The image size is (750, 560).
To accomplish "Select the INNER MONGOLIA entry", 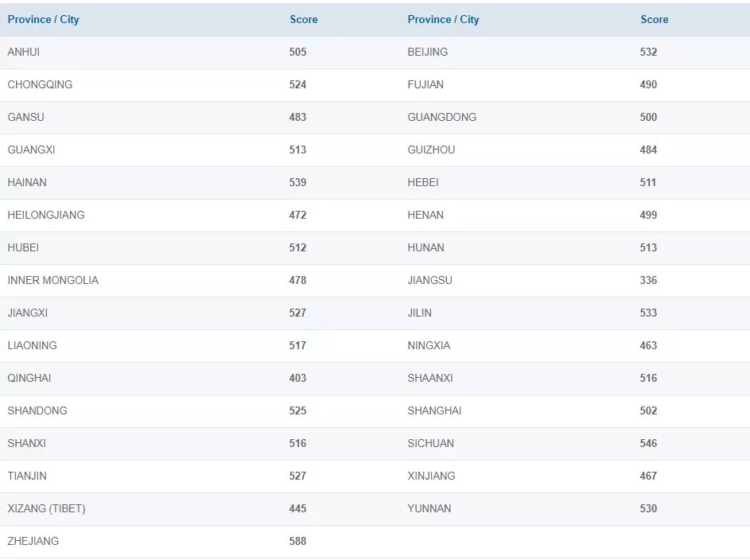I will pos(53,280).
